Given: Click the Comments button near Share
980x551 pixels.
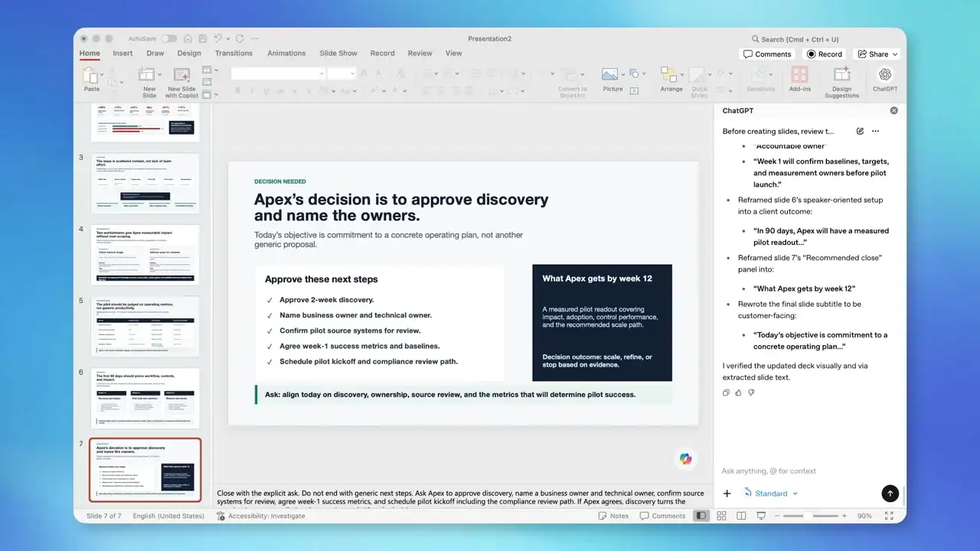Looking at the screenshot, I should (767, 54).
